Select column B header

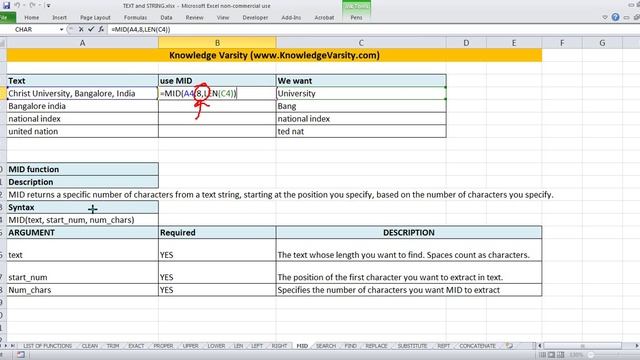[x=217, y=43]
